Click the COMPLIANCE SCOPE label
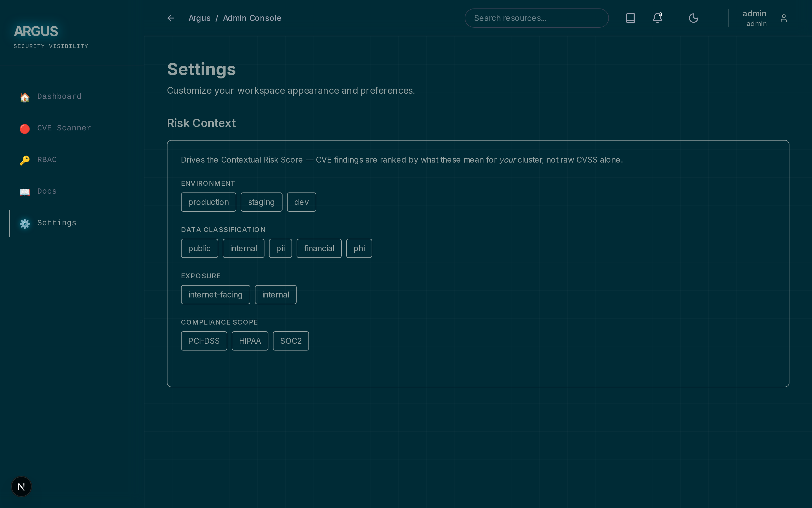This screenshot has width=812, height=508. coord(219,323)
